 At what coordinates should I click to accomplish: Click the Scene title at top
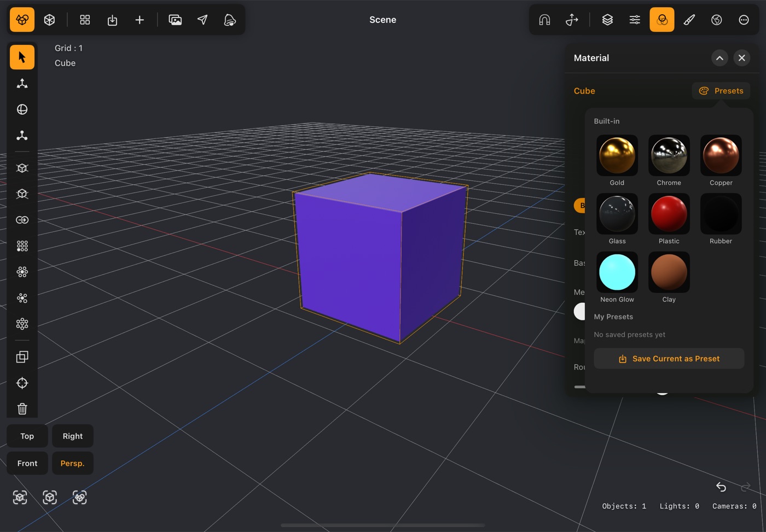coord(382,20)
